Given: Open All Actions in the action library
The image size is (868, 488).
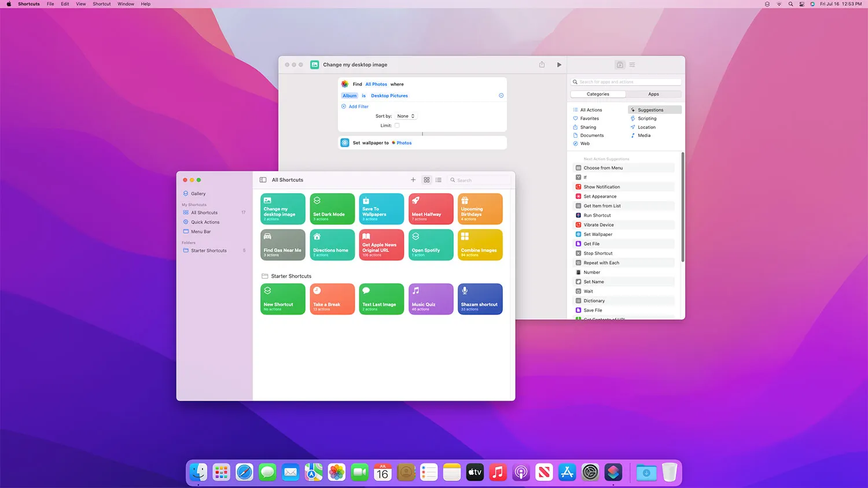Looking at the screenshot, I should click(590, 109).
